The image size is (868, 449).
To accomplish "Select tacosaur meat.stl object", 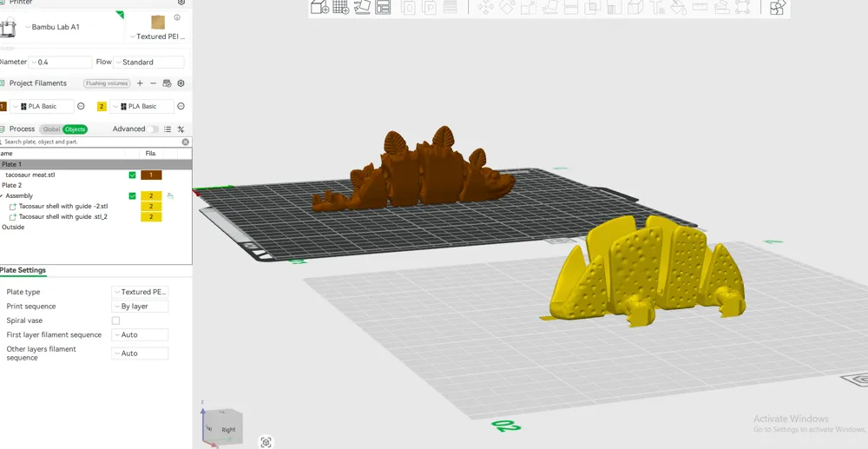I will [30, 175].
